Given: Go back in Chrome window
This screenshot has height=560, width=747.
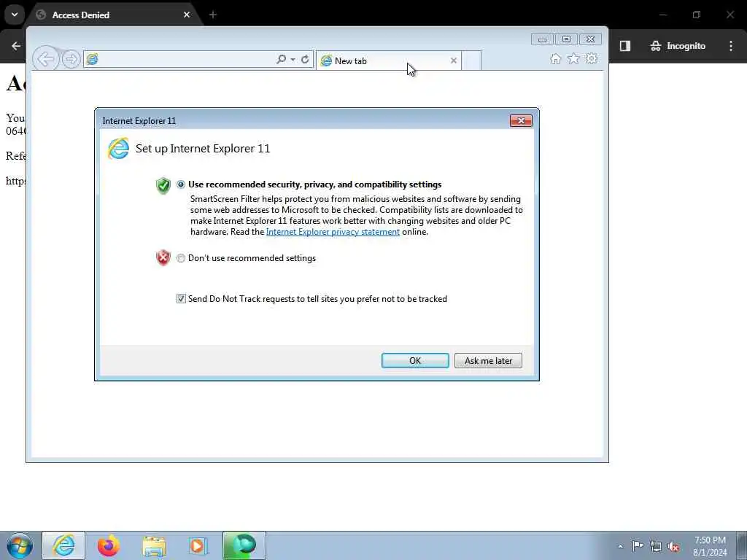Looking at the screenshot, I should coord(16,46).
